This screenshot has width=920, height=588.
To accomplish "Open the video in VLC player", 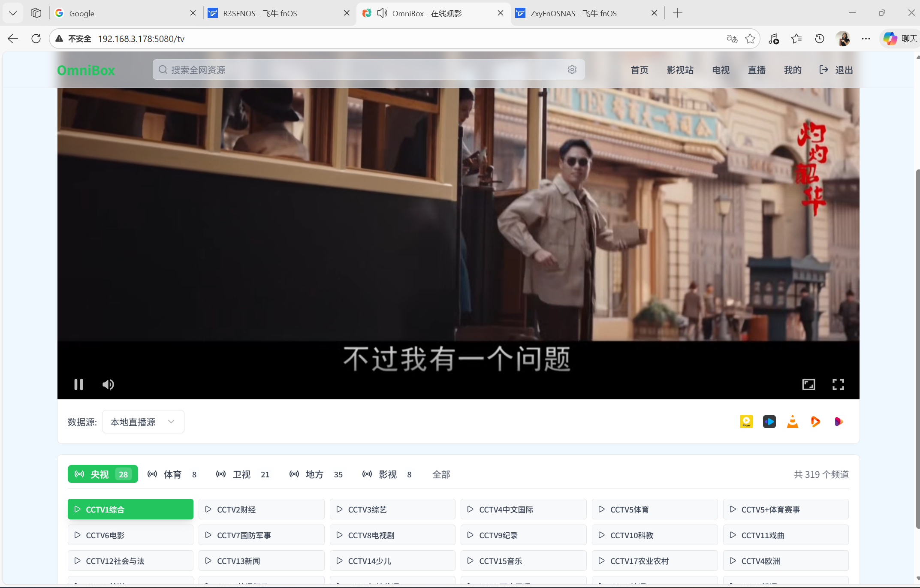I will click(x=793, y=422).
